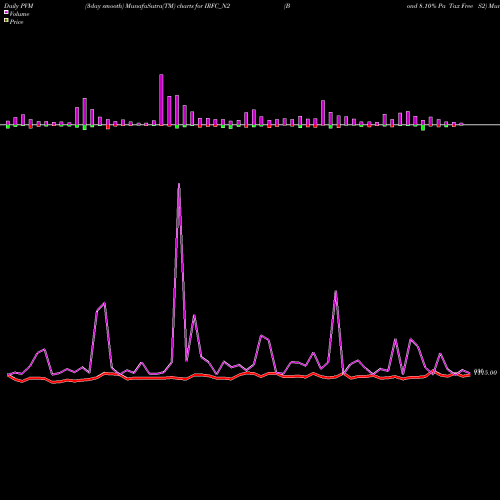The width and height of the screenshot is (500, 500).
Task: Click the magenta Volume legend swatch
Action: click(6, 12)
